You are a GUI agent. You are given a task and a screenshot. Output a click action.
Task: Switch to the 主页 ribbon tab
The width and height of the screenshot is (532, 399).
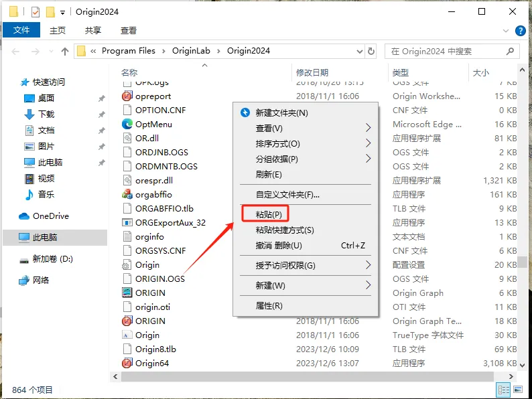click(58, 31)
